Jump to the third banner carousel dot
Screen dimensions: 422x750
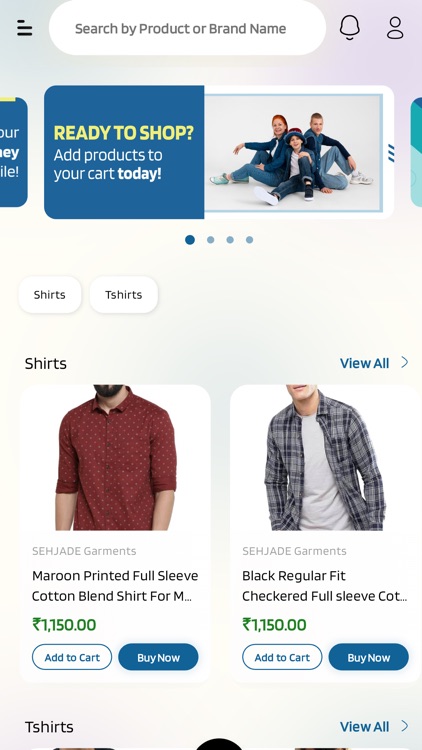230,240
